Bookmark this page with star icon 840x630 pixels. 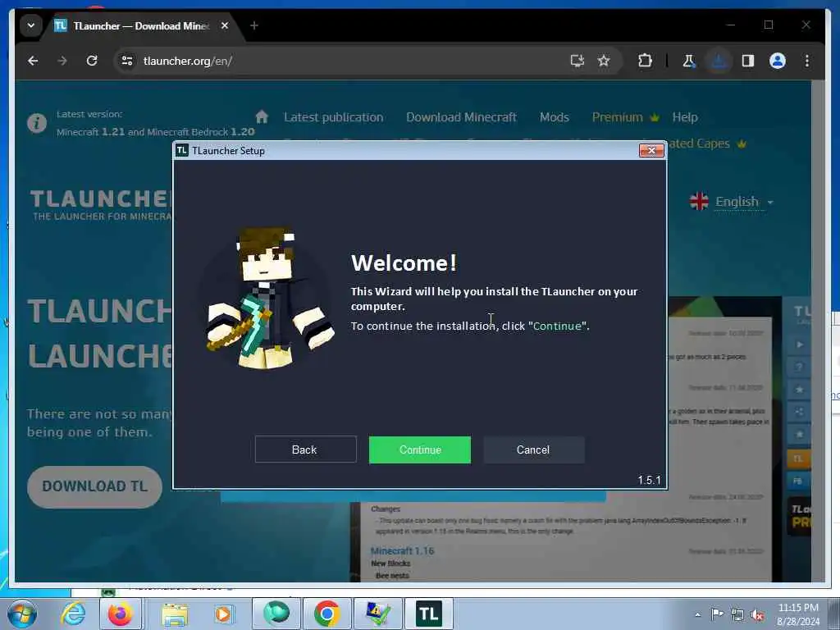tap(604, 61)
